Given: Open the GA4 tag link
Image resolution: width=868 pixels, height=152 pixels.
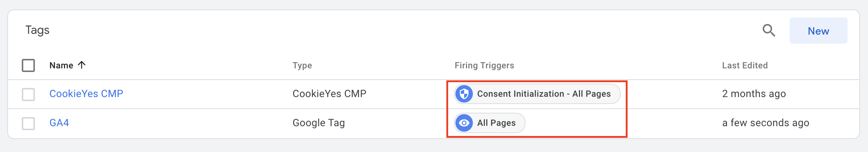Looking at the screenshot, I should (59, 123).
